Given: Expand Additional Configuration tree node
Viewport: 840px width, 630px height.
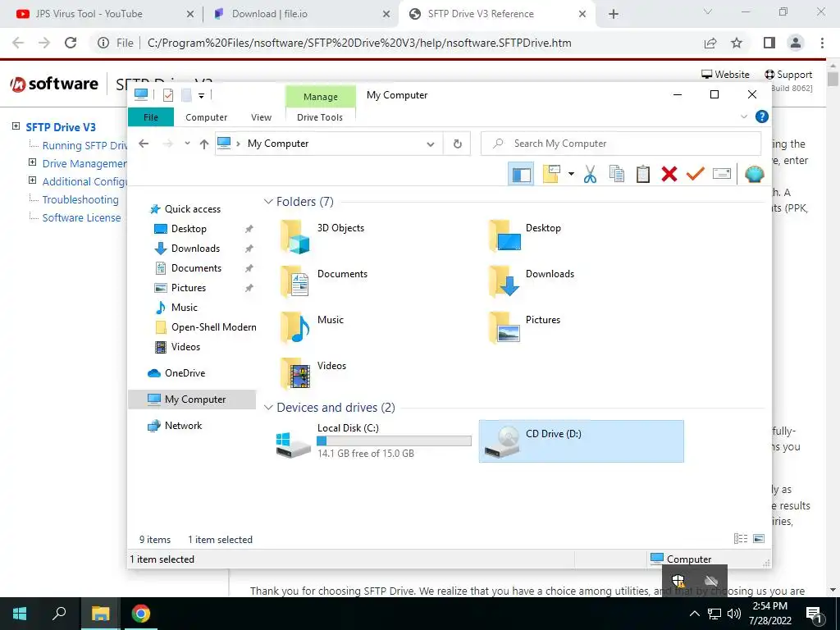Looking at the screenshot, I should tap(32, 180).
